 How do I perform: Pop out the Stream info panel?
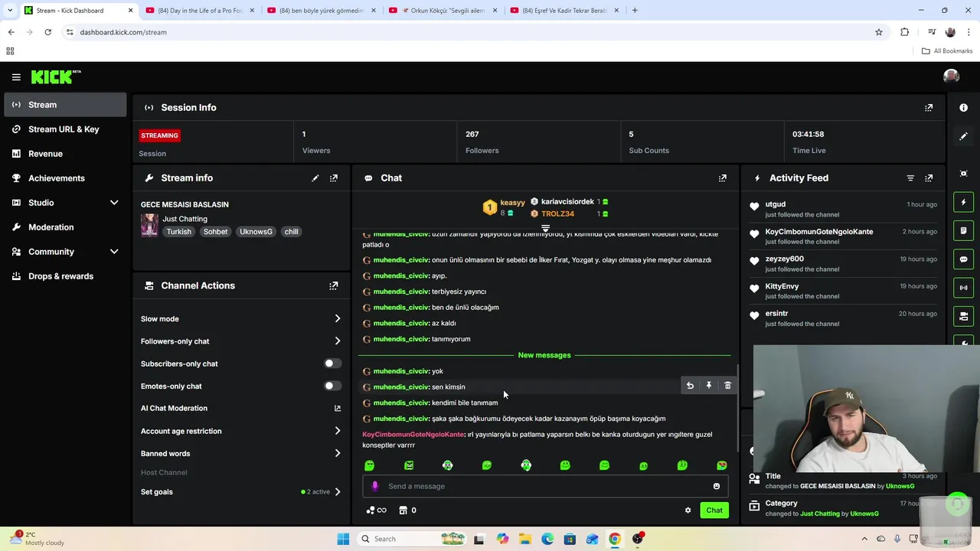pyautogui.click(x=334, y=178)
